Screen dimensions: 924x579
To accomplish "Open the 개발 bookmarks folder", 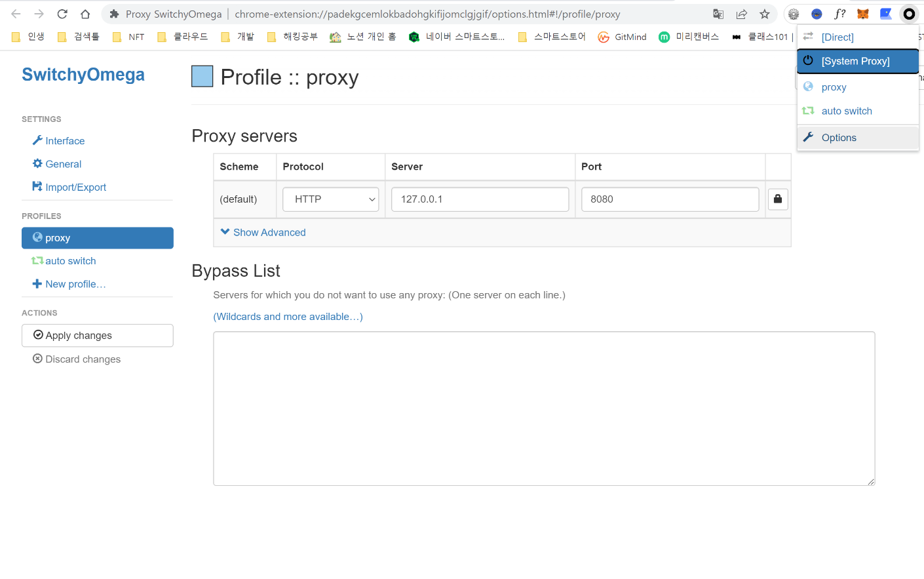I will (x=237, y=37).
